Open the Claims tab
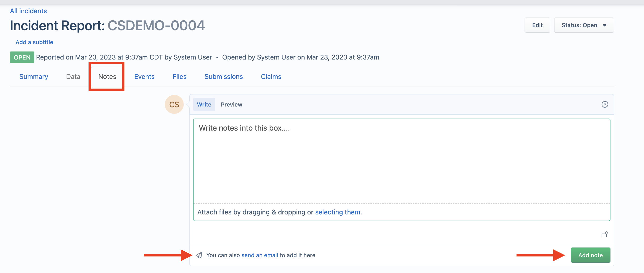 [x=271, y=77]
